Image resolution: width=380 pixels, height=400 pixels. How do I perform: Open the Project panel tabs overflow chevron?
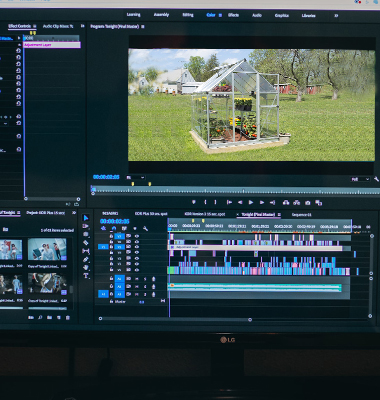tap(74, 213)
